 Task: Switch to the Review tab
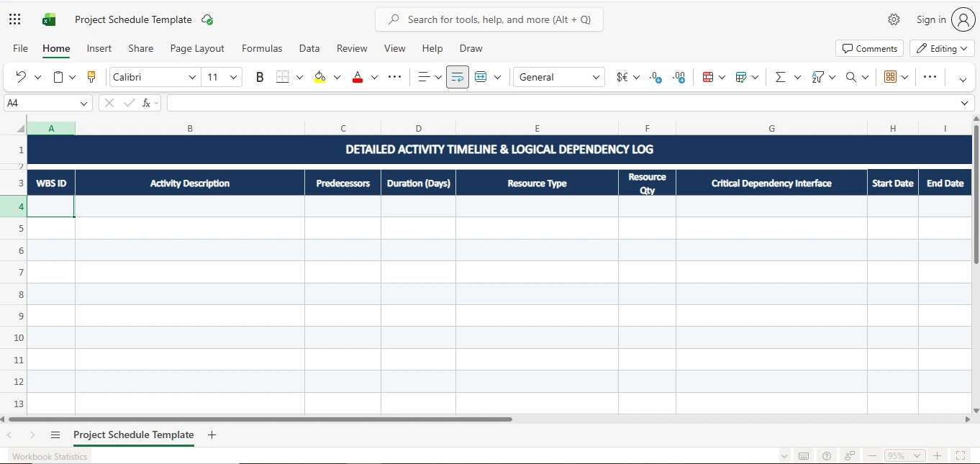point(352,48)
